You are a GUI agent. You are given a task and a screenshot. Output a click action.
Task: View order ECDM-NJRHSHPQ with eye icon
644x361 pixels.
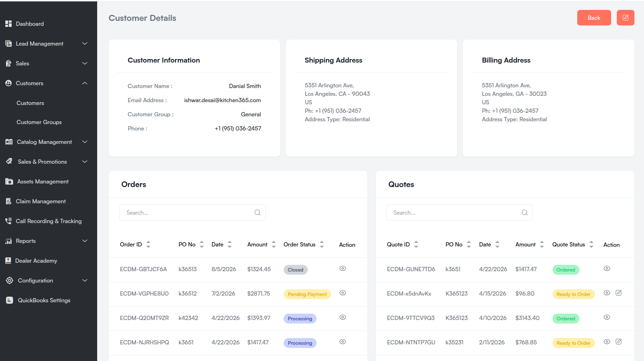pos(343,342)
